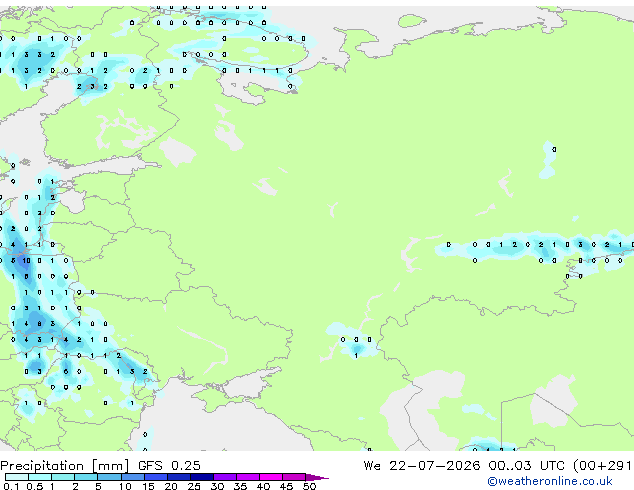Click the 10–15 mm legend color box
The height and width of the screenshot is (490, 634).
[x=133, y=477]
